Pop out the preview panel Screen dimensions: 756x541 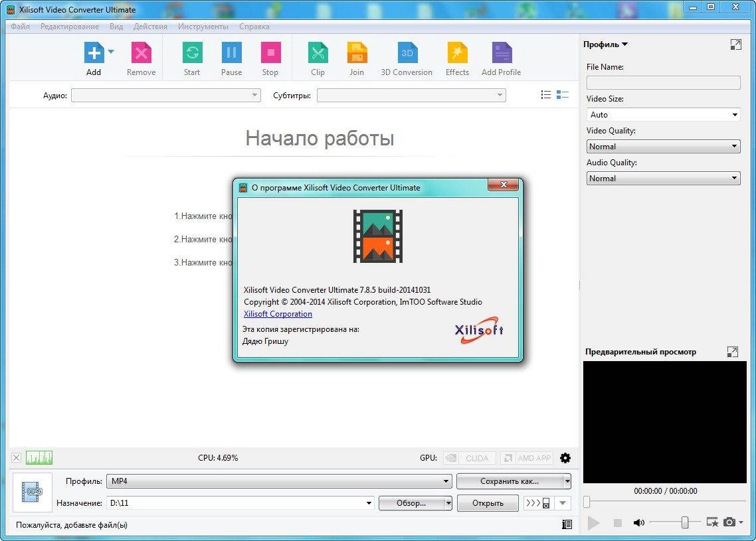tap(732, 352)
